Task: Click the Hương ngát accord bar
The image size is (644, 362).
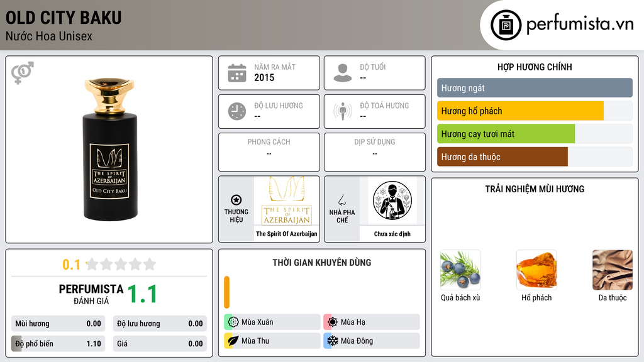Action: (535, 88)
